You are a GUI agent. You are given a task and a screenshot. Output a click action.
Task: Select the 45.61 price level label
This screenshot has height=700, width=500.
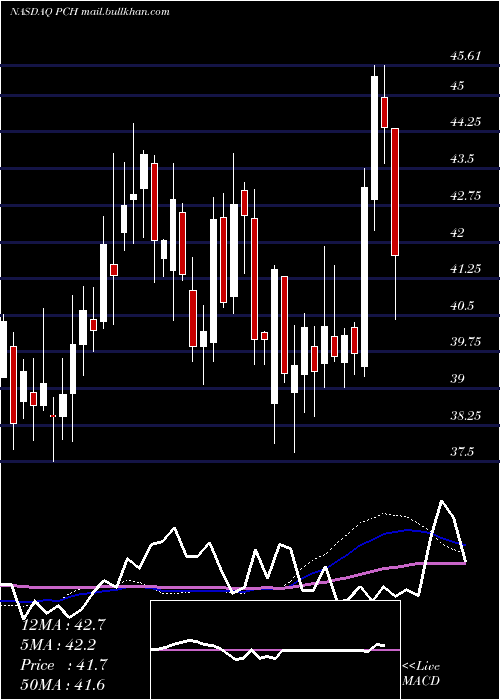point(466,56)
